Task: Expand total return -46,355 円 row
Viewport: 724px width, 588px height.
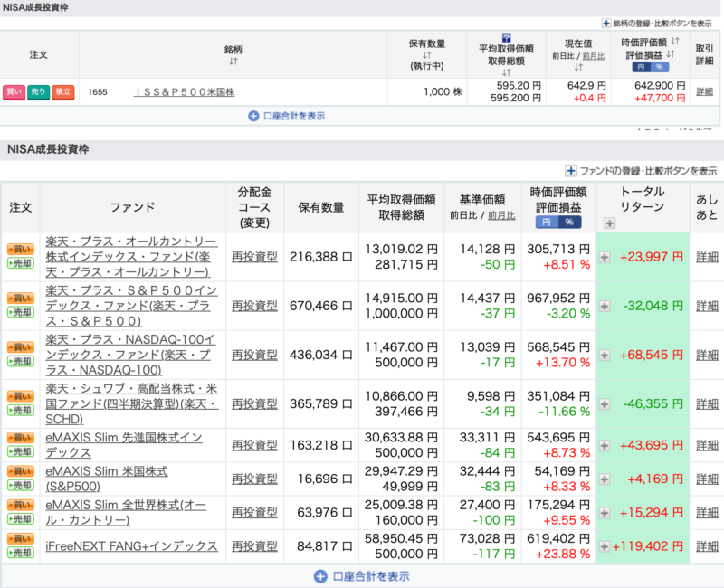Action: [x=604, y=404]
